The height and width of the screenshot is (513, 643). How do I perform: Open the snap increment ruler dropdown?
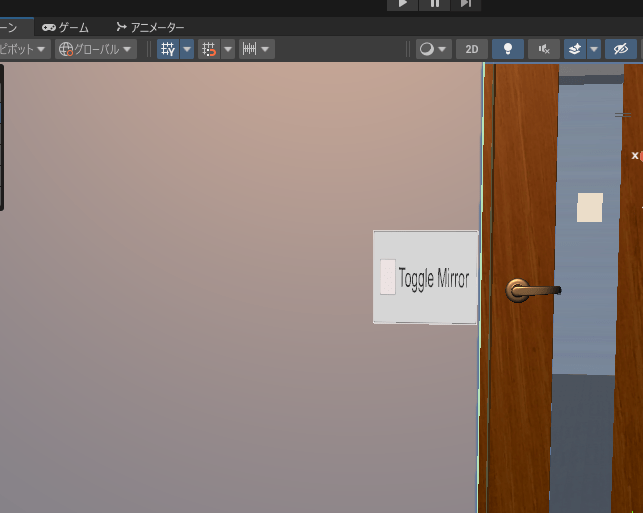click(256, 49)
